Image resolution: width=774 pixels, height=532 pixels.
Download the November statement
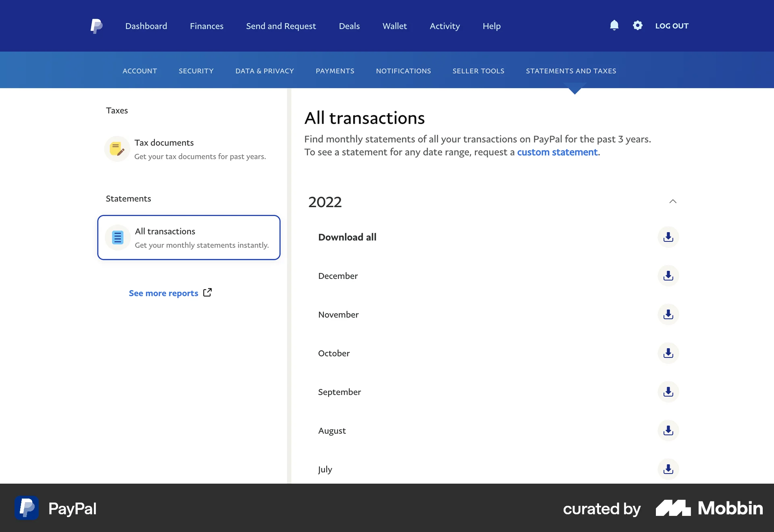[x=668, y=314]
